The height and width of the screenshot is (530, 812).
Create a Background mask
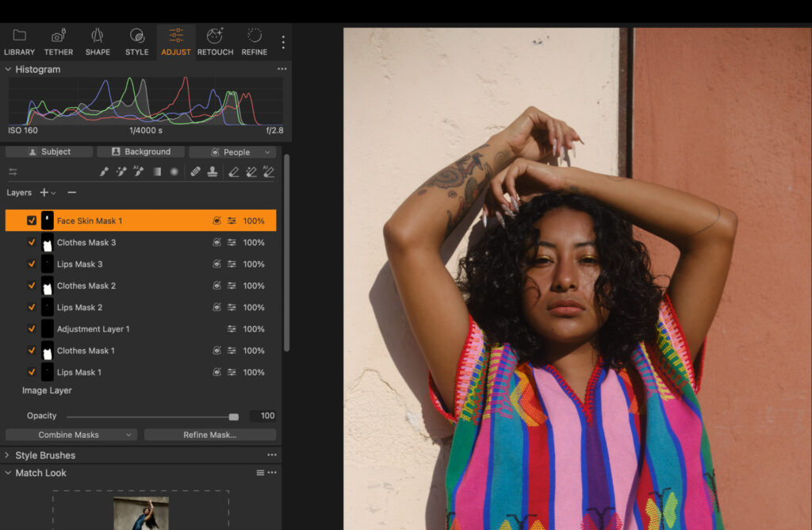click(x=140, y=152)
